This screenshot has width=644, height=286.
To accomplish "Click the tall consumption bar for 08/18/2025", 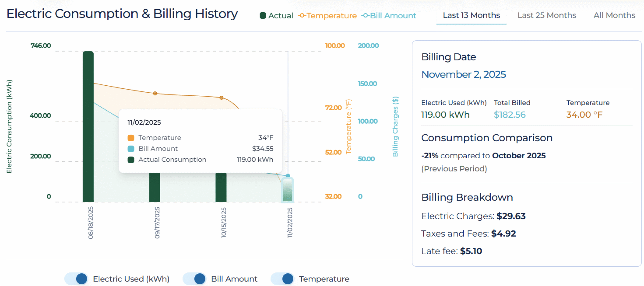I will pyautogui.click(x=88, y=126).
